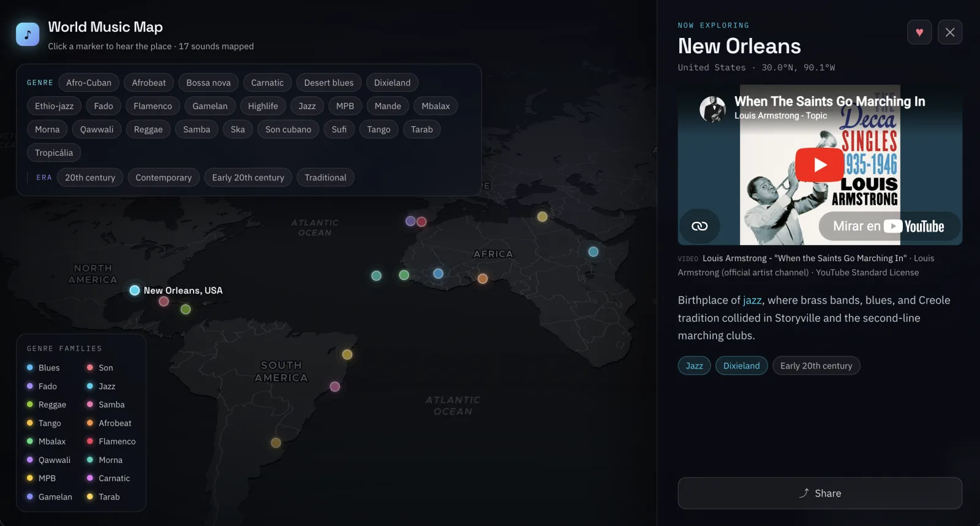Click the pink marker below New Orleans
Screen dimensions: 980x526
tap(164, 301)
